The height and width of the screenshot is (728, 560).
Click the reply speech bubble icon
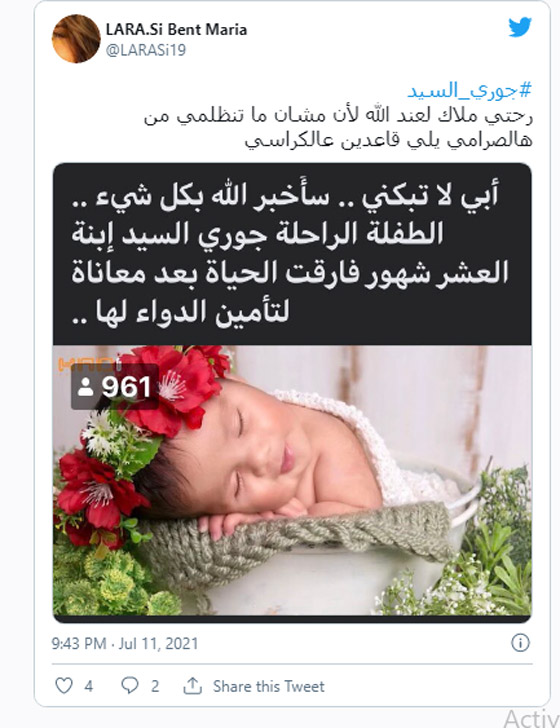130,685
